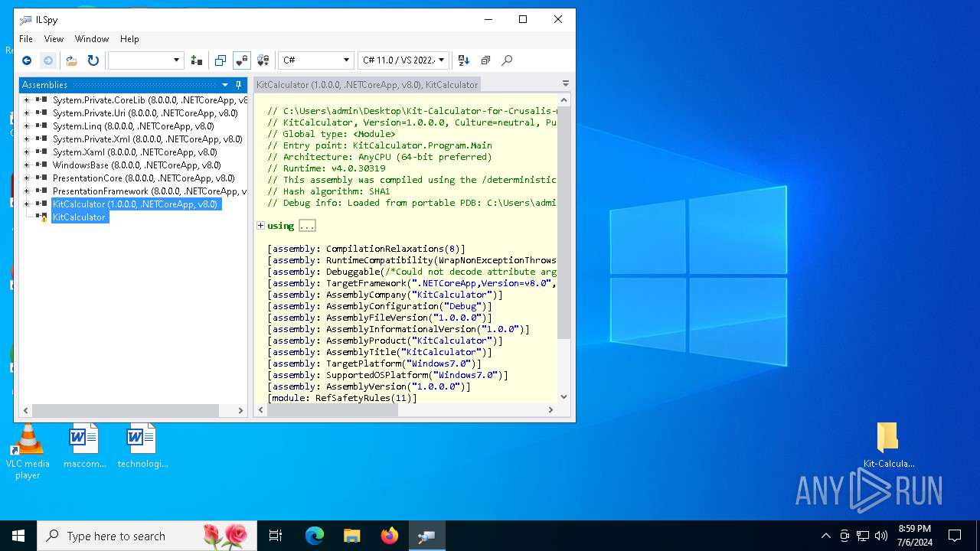Image resolution: width=980 pixels, height=551 pixels.
Task: Click the code view scroll up arrow
Action: (564, 100)
